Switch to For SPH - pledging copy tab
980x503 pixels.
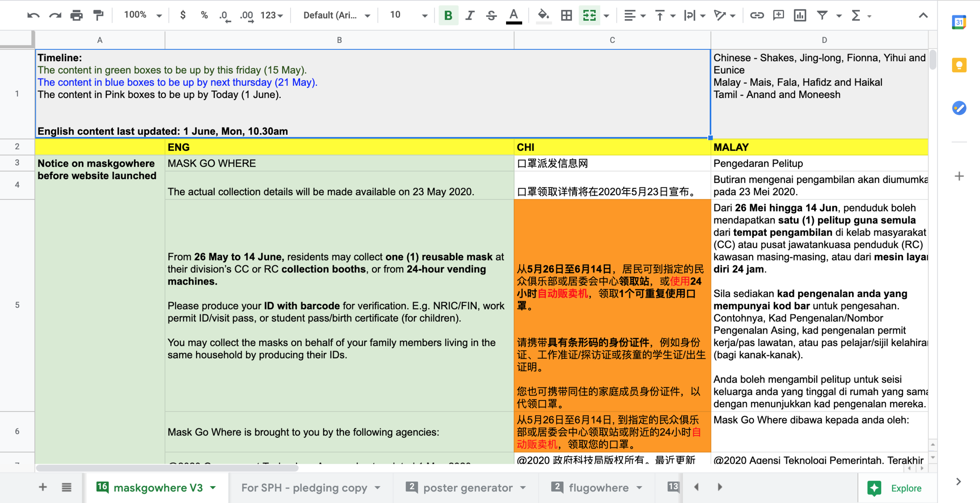(310, 488)
